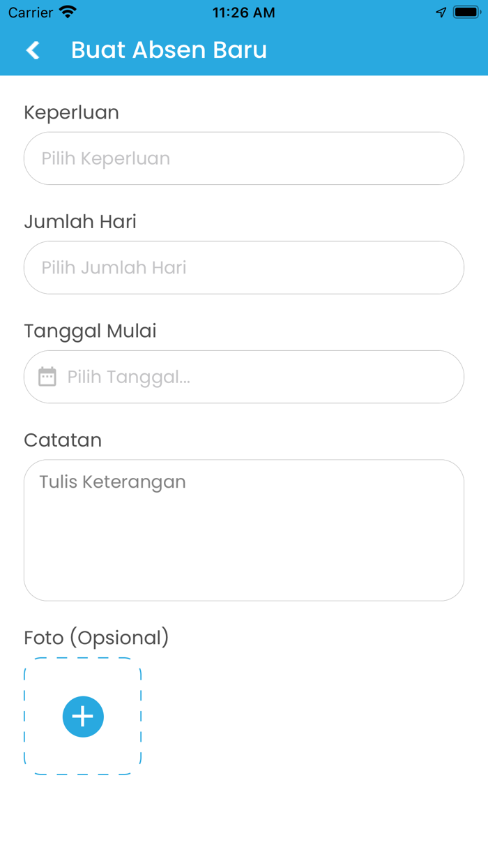The image size is (488, 868).
Task: Click the Buat Absen Baru title
Action: point(169,50)
